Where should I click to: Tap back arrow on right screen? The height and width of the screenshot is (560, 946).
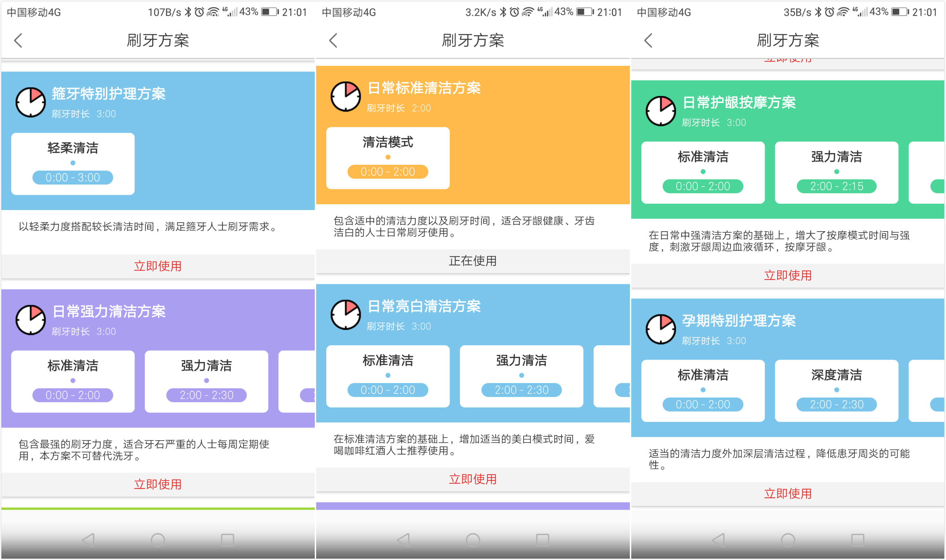648,40
